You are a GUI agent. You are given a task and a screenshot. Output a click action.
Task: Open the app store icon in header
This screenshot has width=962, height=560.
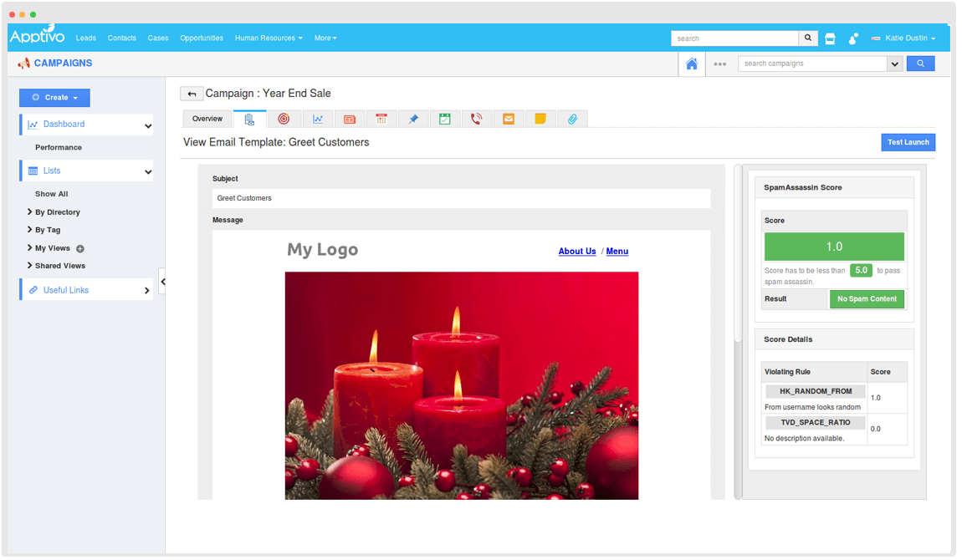tap(830, 38)
